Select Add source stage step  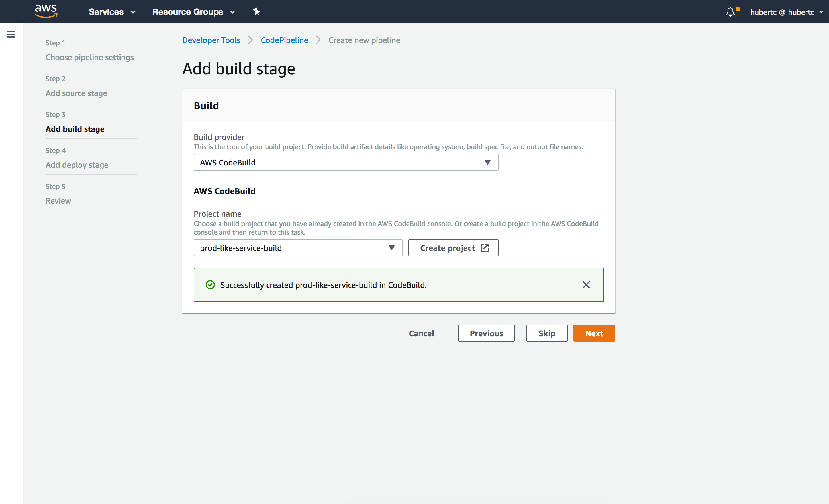click(x=76, y=93)
